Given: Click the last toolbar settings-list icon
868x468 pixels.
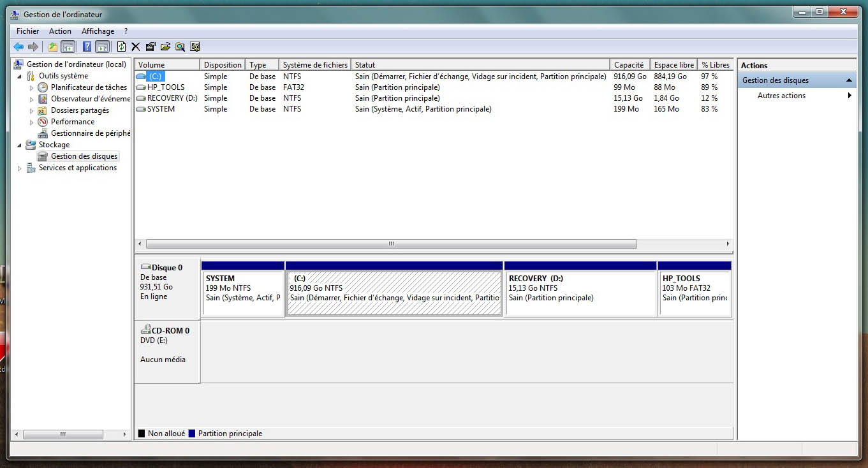Looking at the screenshot, I should [x=195, y=47].
